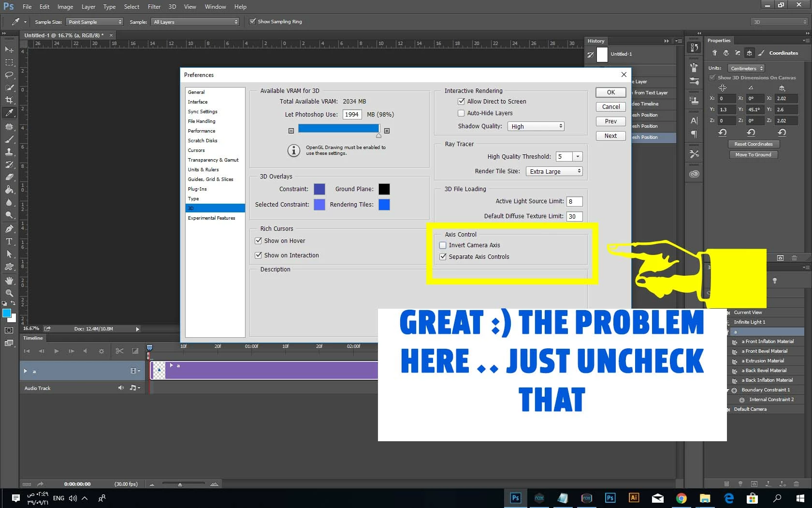Click Rendering Tiles blue color swatch

(x=384, y=205)
